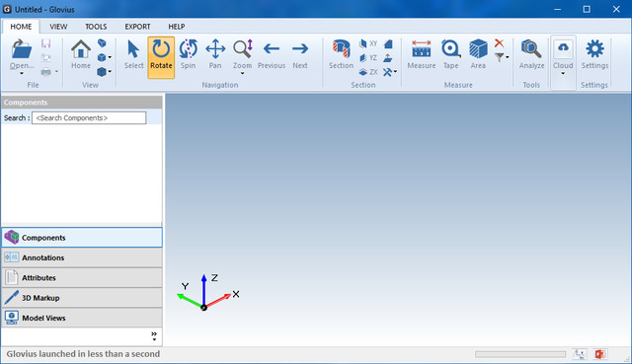
Task: Open Settings gear
Action: point(594,54)
